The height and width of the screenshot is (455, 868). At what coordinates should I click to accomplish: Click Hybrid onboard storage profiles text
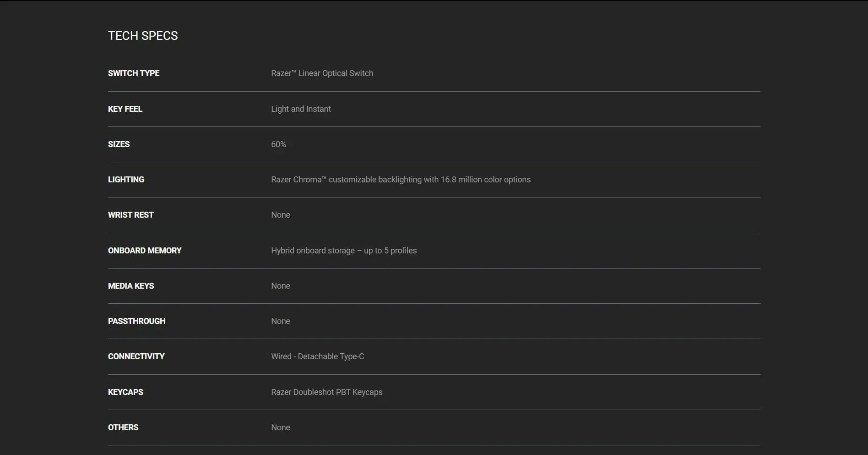pyautogui.click(x=344, y=251)
